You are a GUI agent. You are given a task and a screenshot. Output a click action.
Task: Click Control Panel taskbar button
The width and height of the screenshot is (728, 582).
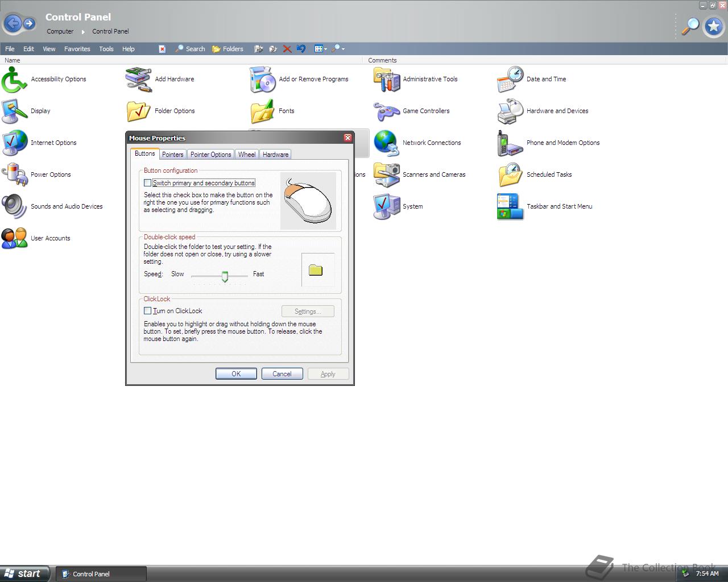(101, 574)
